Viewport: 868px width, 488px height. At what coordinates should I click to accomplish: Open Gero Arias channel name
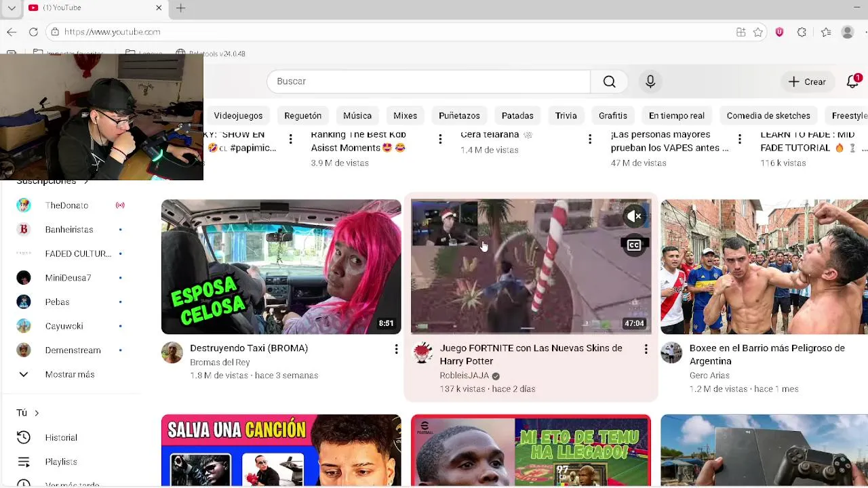click(x=709, y=375)
